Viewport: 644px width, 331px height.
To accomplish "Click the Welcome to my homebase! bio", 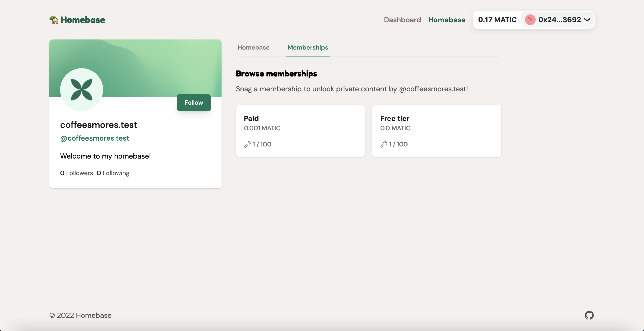I will click(105, 156).
